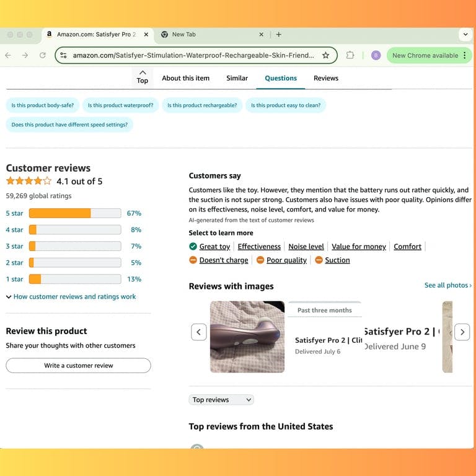The height and width of the screenshot is (476, 476).
Task: Go to Similar section
Action: click(x=237, y=78)
